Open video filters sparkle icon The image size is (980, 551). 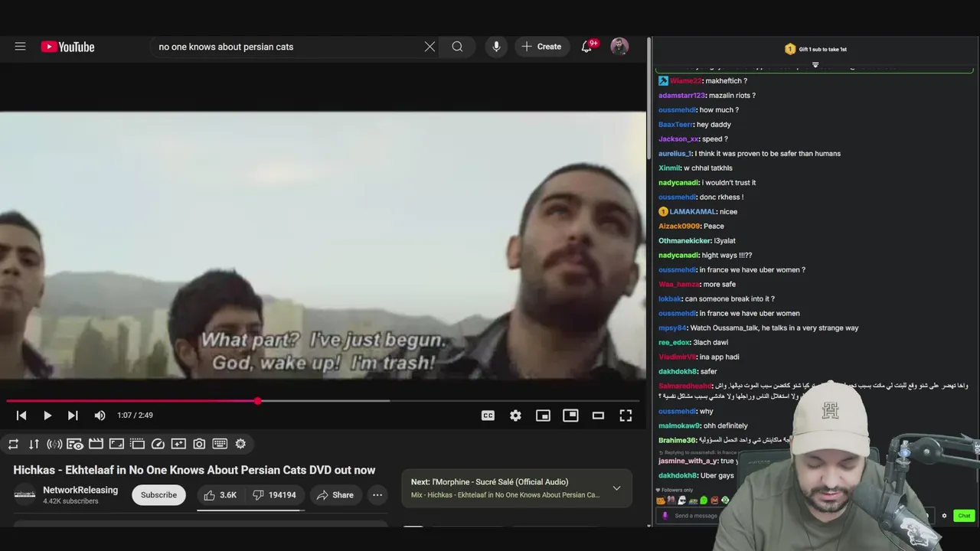pos(178,444)
